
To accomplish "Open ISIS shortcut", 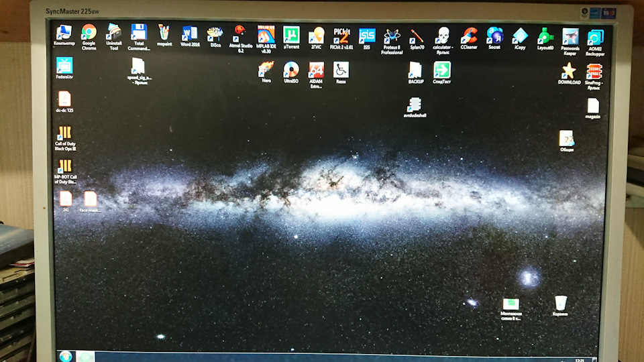I will [x=367, y=39].
